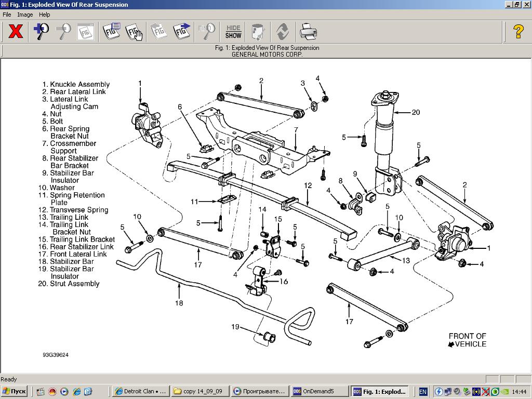Click the printer icon to print figure
The width and height of the screenshot is (532, 399).
[308, 32]
